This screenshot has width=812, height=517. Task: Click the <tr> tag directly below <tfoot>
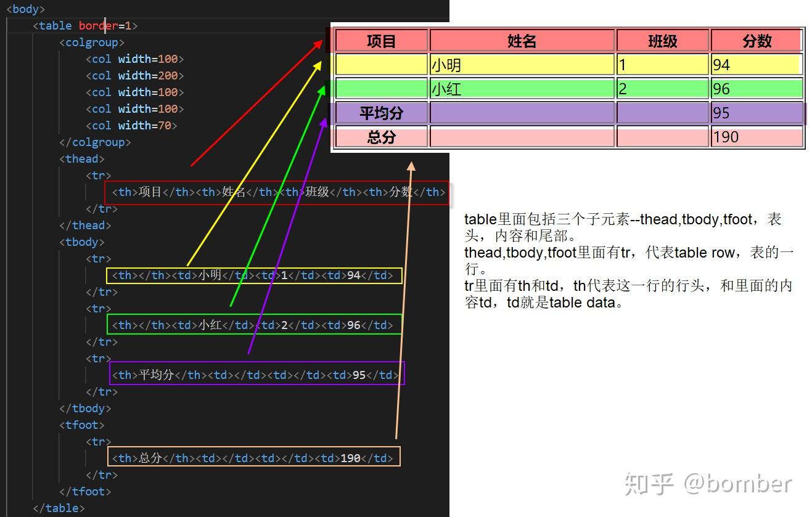99,442
